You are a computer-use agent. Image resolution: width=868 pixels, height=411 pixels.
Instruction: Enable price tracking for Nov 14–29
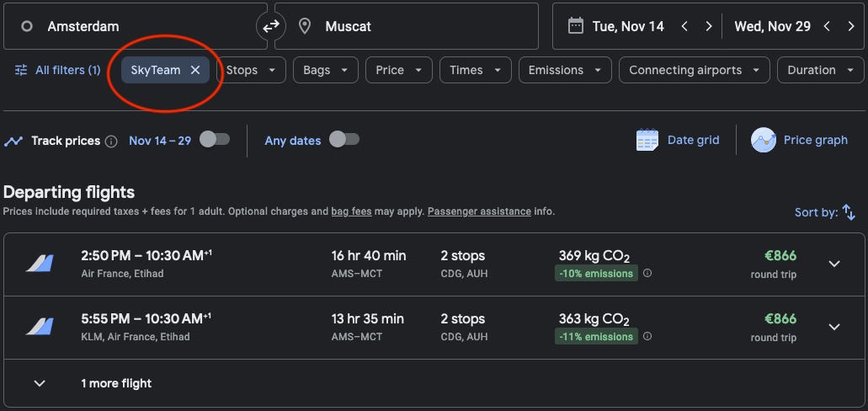point(214,140)
